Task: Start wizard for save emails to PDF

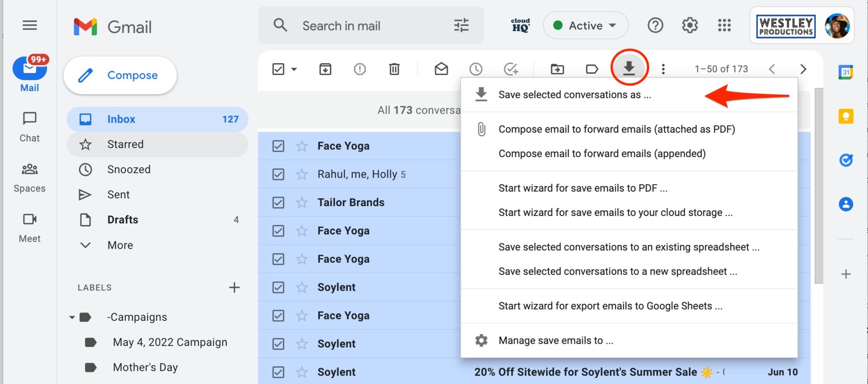Action: coord(583,188)
